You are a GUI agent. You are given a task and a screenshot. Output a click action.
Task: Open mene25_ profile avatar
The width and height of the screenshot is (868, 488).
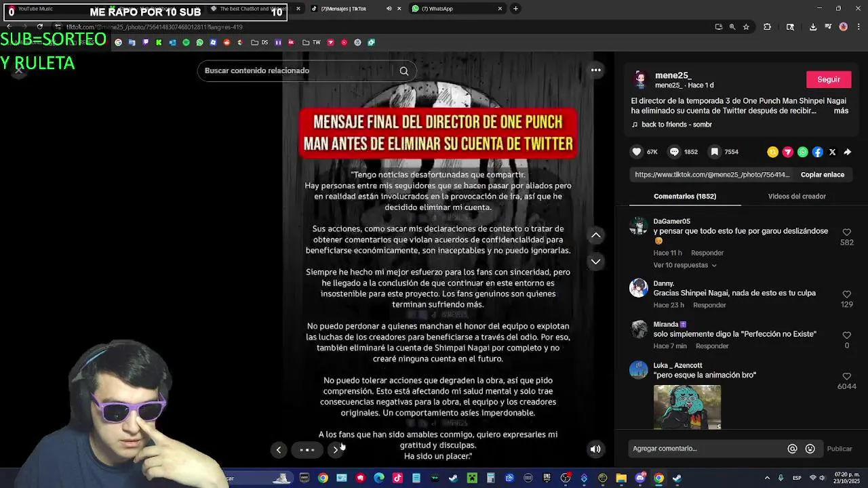[x=640, y=79]
